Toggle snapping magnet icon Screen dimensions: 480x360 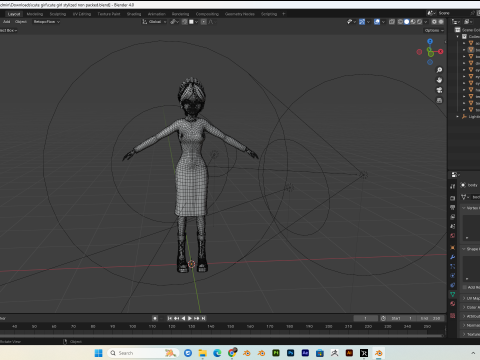(x=185, y=22)
